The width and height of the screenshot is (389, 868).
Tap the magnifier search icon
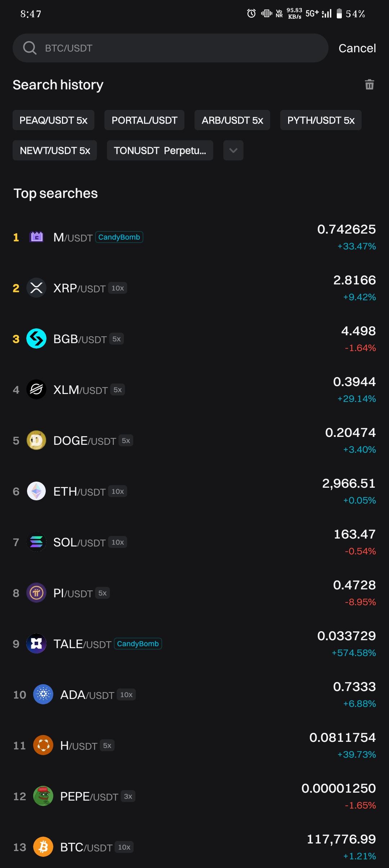[x=30, y=48]
